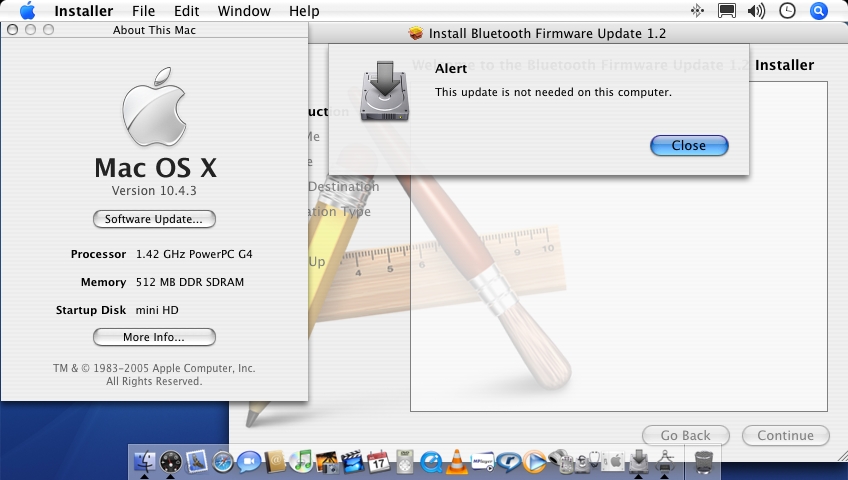Open the Trash in the Dock

[x=704, y=462]
